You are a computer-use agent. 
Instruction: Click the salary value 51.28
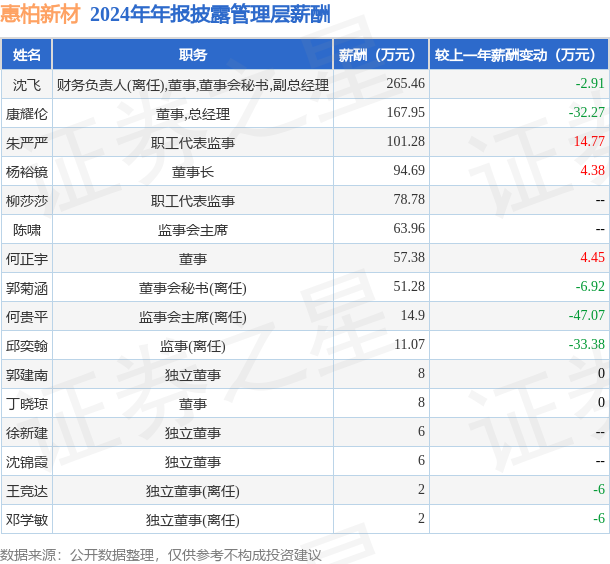409,286
